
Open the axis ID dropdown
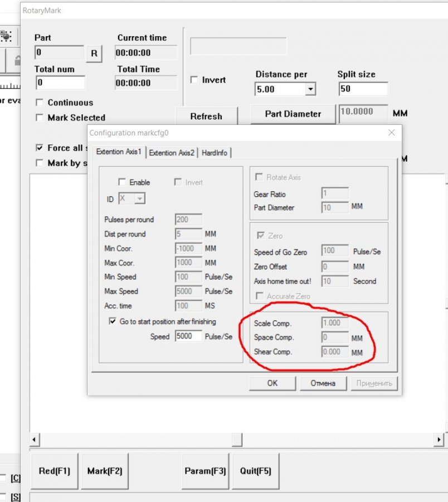tap(139, 199)
